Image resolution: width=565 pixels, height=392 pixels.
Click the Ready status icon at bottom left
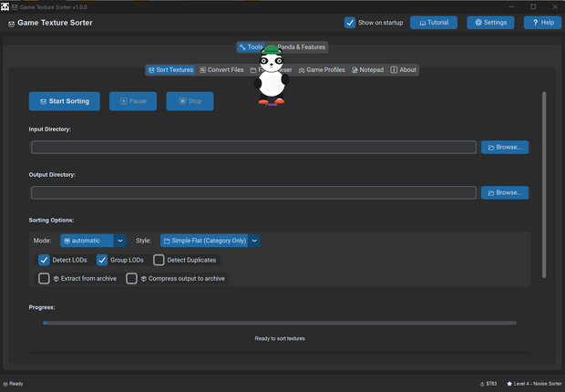click(5, 384)
